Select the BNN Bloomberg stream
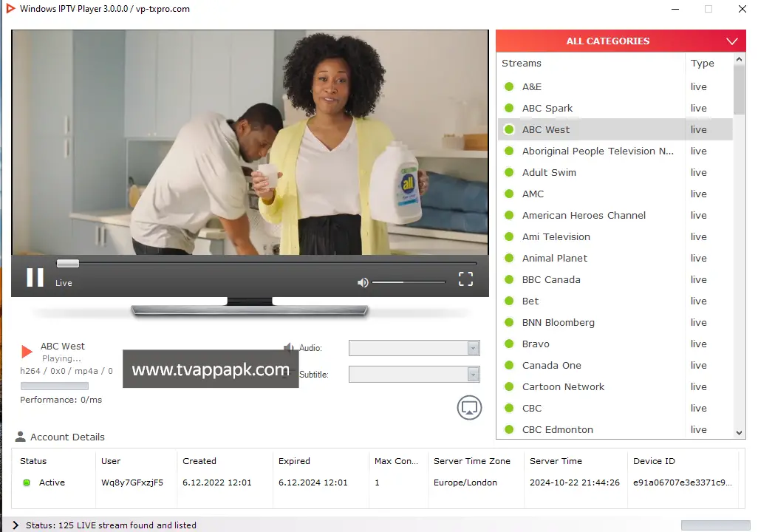The image size is (758, 532). pyautogui.click(x=615, y=323)
